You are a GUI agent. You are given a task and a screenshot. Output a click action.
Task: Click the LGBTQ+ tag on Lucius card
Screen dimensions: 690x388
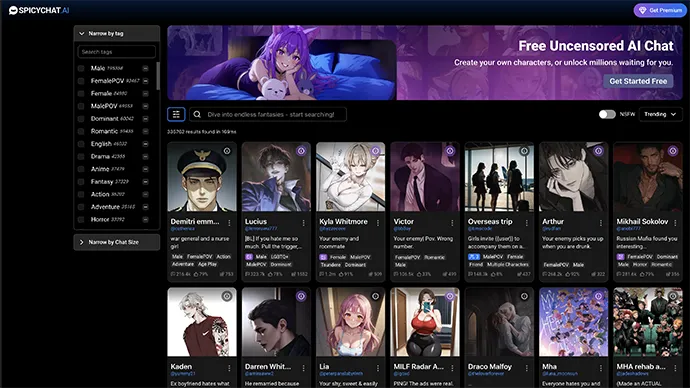280,256
